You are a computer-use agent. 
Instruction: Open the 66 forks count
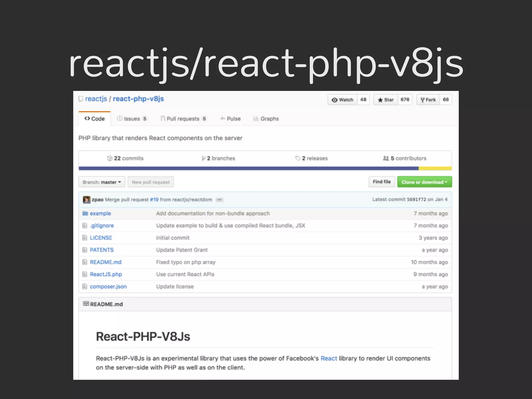[446, 100]
